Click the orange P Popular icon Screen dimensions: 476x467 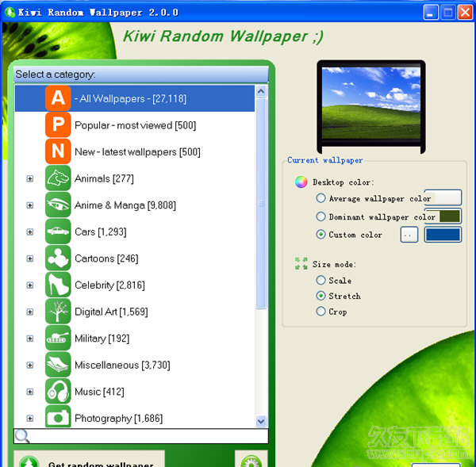click(58, 124)
